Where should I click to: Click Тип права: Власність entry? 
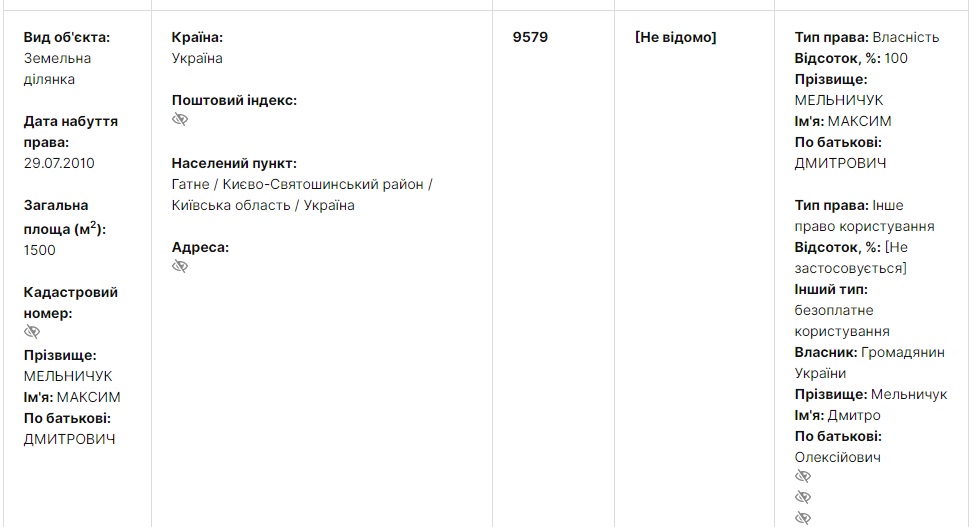pos(867,38)
